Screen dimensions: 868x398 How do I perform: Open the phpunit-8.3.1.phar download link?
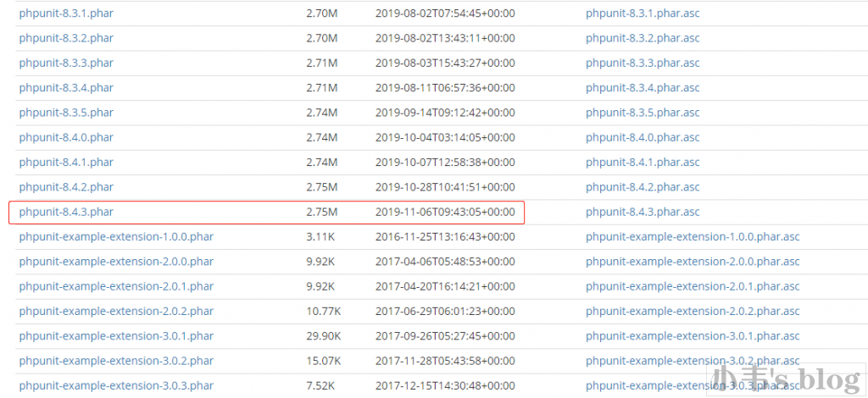tap(66, 14)
